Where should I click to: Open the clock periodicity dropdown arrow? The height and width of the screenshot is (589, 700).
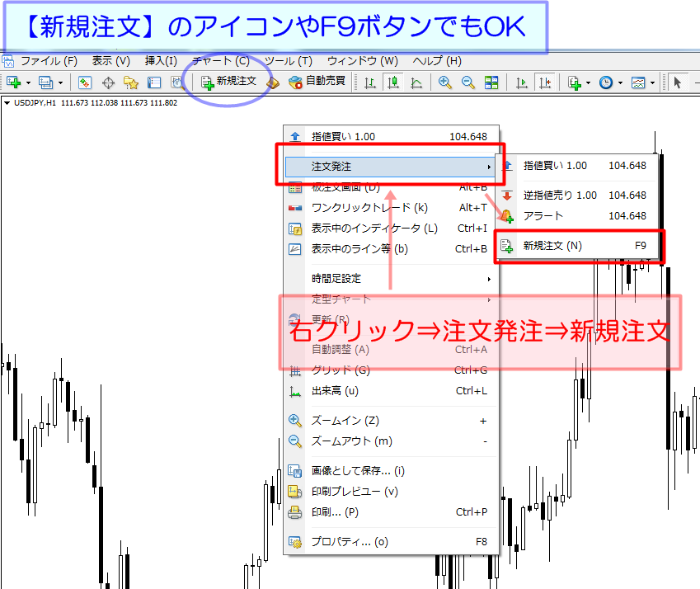[x=620, y=82]
